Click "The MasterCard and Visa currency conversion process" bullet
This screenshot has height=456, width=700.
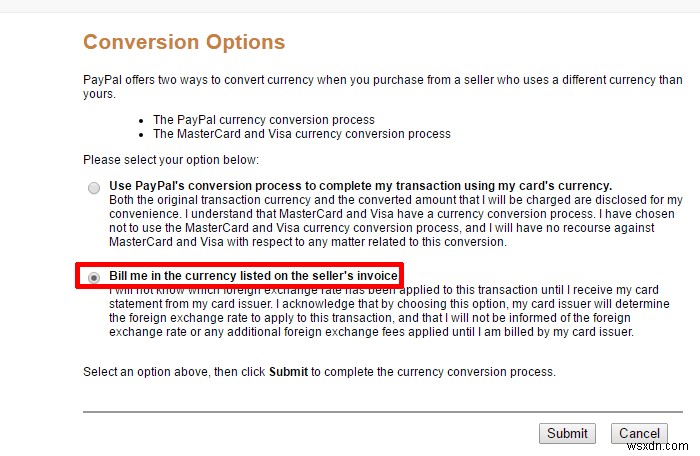coord(302,133)
